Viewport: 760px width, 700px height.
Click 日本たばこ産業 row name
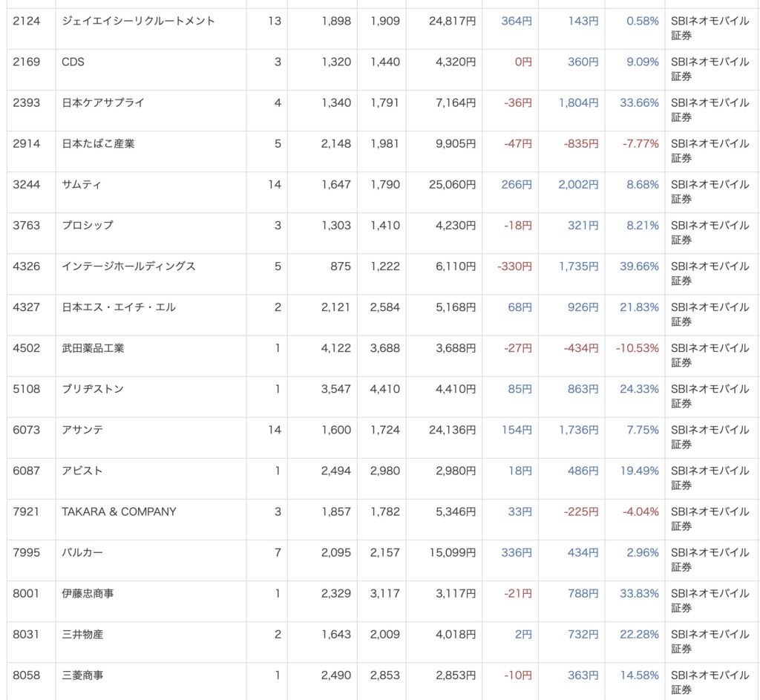[x=98, y=143]
